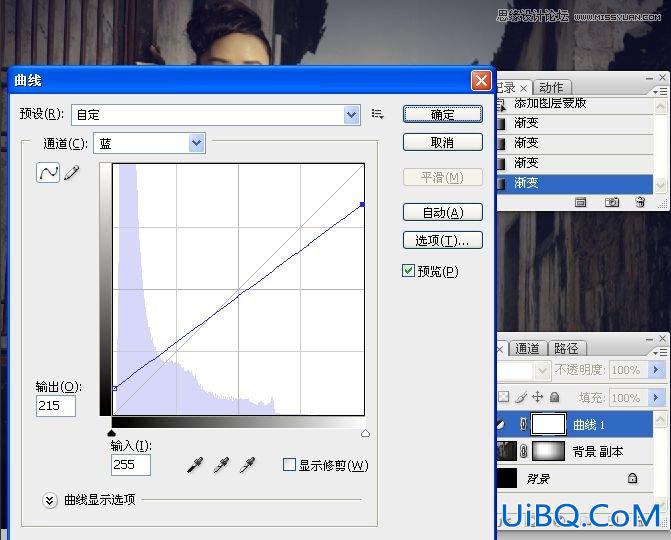Click link icon on 背景 副本 layer

tap(523, 451)
